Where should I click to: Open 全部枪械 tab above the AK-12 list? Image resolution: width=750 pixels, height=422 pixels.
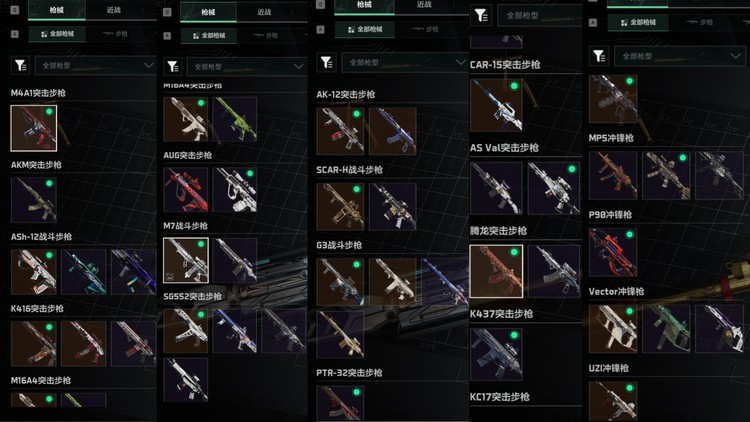pyautogui.click(x=365, y=29)
